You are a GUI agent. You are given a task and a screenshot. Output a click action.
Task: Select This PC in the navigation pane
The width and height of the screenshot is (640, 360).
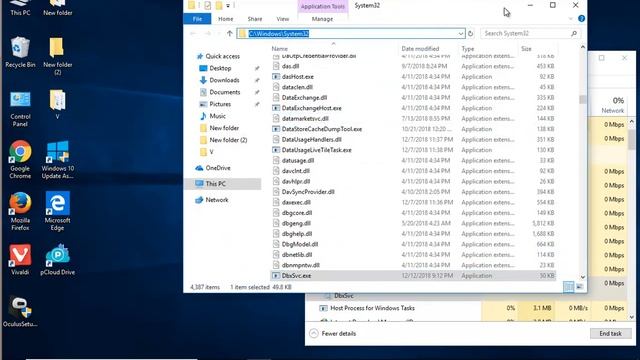222,184
